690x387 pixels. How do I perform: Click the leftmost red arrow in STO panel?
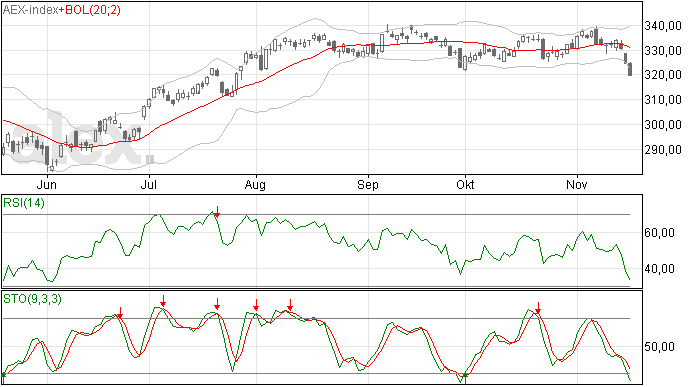coord(120,313)
